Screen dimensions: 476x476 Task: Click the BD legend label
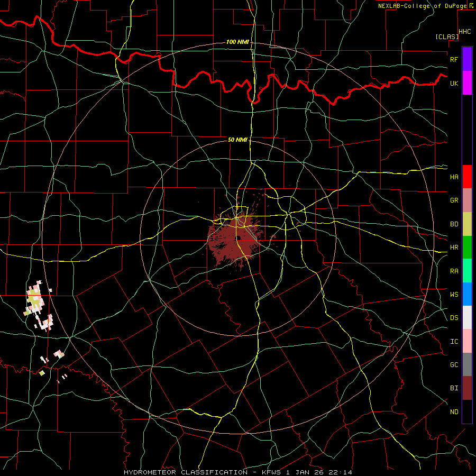[x=454, y=224]
